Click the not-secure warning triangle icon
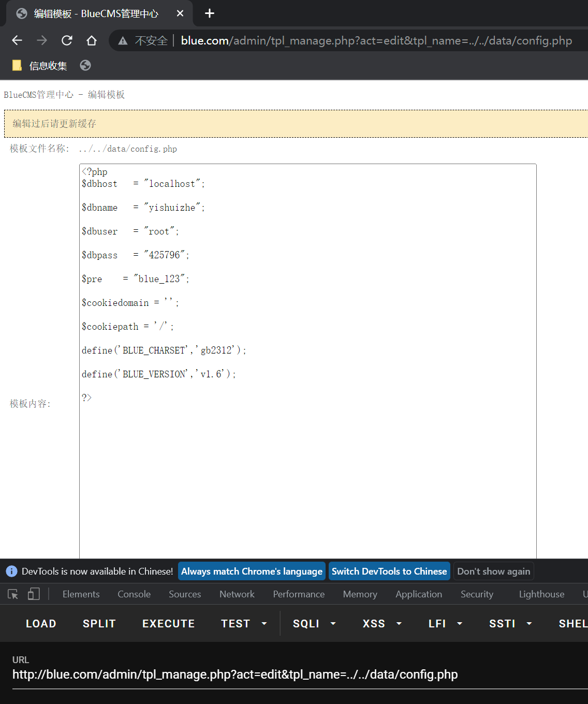Image resolution: width=588 pixels, height=704 pixels. (x=123, y=41)
